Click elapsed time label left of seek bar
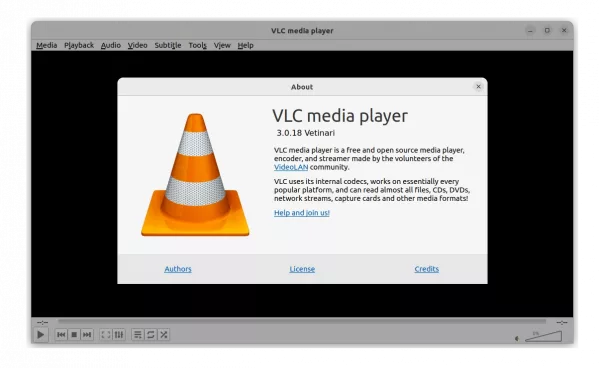 coord(42,322)
